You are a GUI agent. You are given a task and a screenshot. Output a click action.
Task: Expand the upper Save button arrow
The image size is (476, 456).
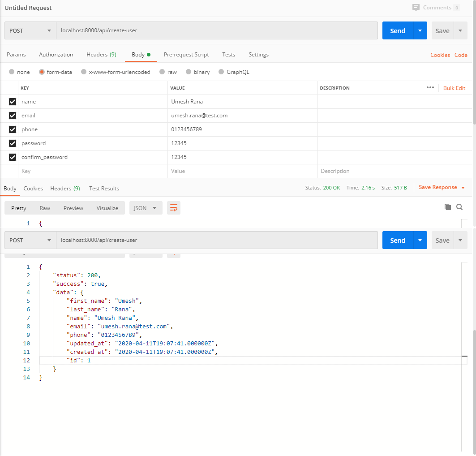460,30
